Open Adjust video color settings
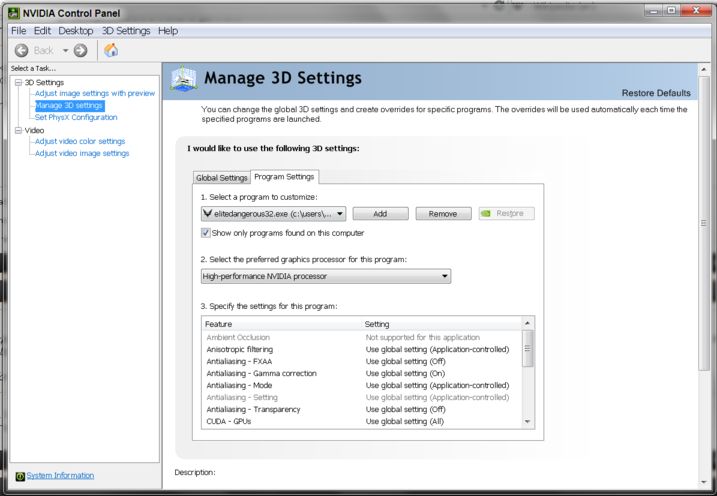 (80, 141)
